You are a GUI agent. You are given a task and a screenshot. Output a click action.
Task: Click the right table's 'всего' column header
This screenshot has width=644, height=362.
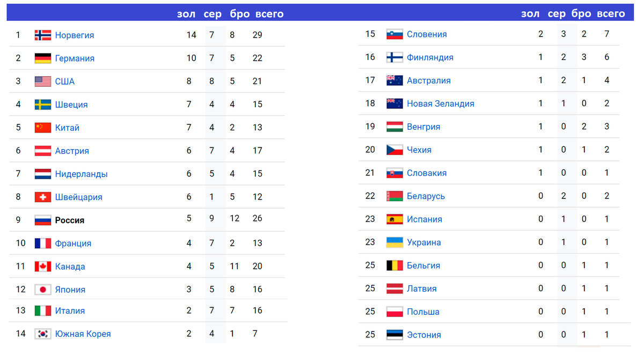(x=611, y=13)
